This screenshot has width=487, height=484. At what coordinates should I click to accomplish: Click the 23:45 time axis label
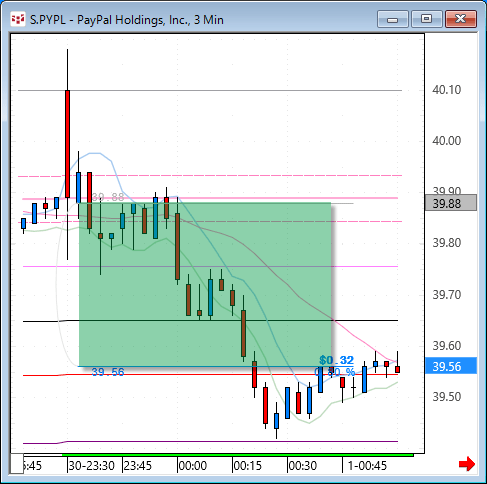pyautogui.click(x=138, y=466)
